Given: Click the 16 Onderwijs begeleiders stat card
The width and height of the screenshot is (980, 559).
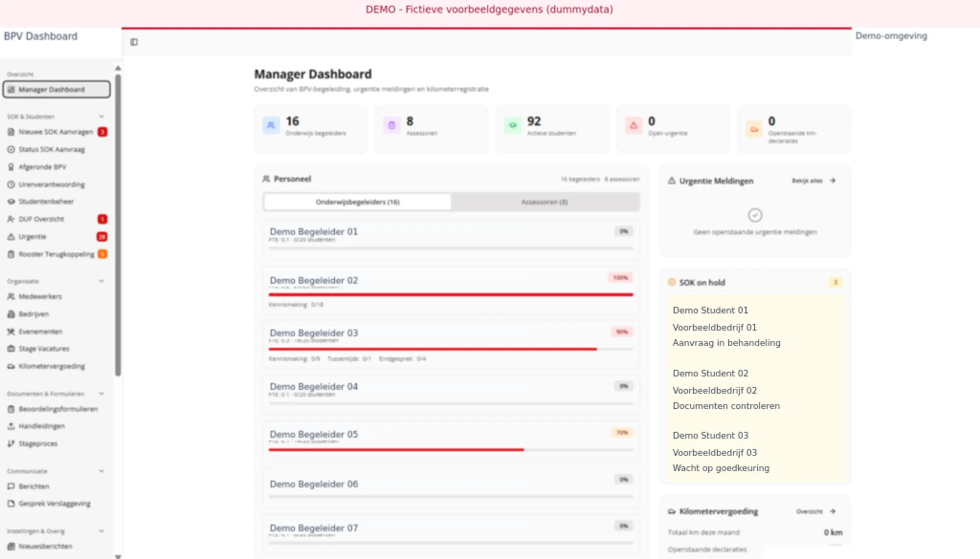Looking at the screenshot, I should click(x=310, y=129).
